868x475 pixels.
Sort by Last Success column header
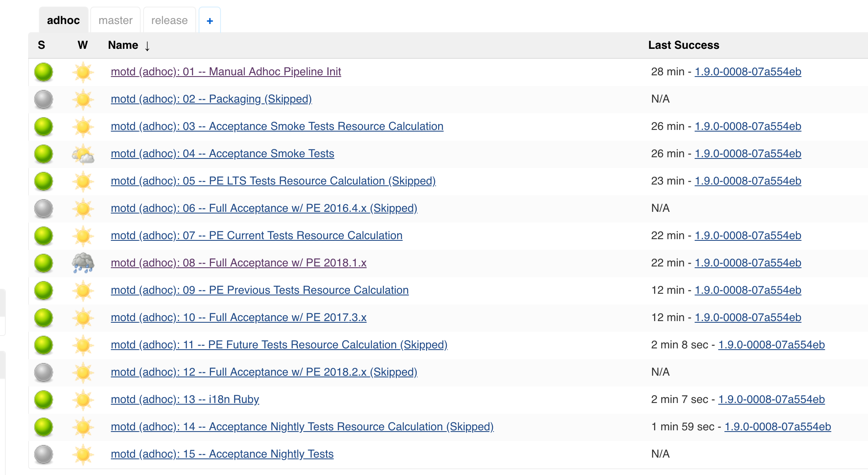pyautogui.click(x=683, y=45)
